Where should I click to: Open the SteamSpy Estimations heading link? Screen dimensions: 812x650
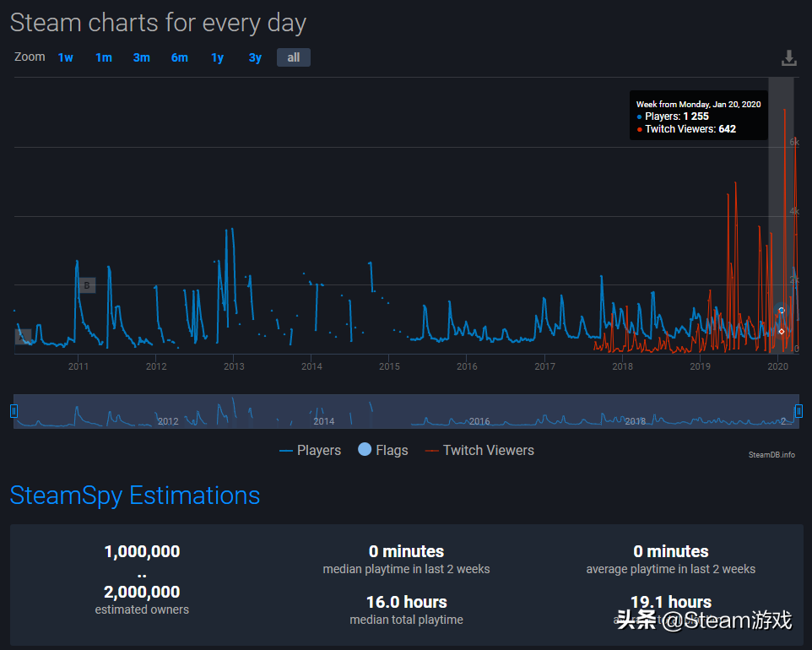point(135,496)
